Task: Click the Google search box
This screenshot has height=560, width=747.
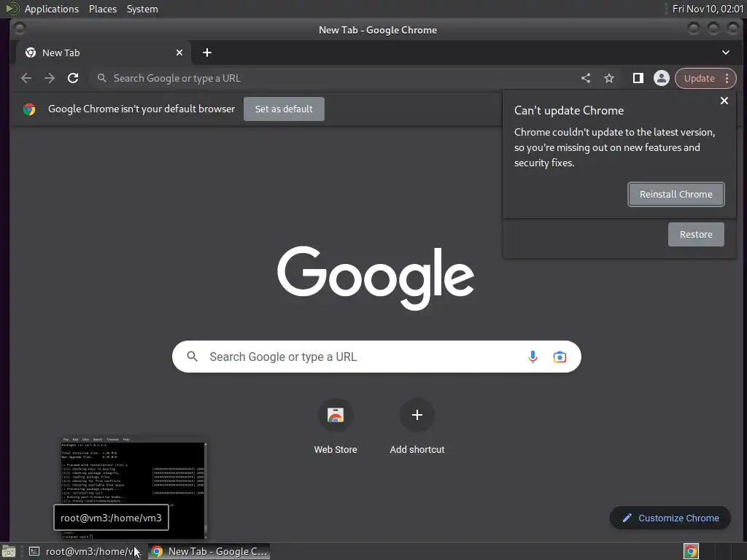Action: click(376, 357)
